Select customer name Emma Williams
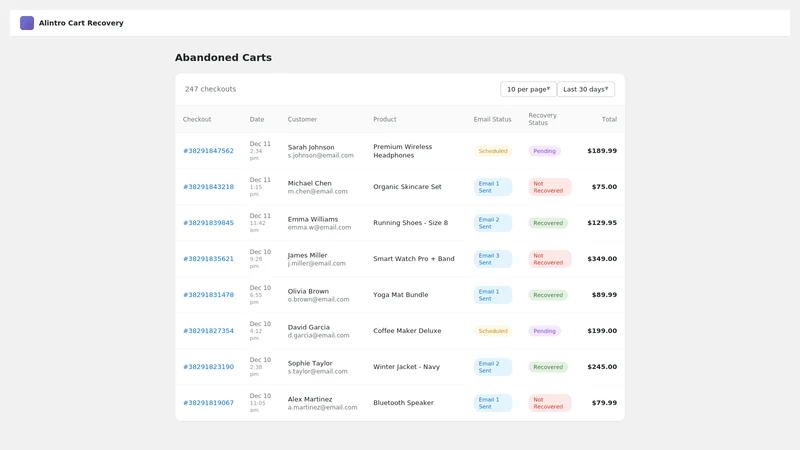The width and height of the screenshot is (800, 450). 313,219
